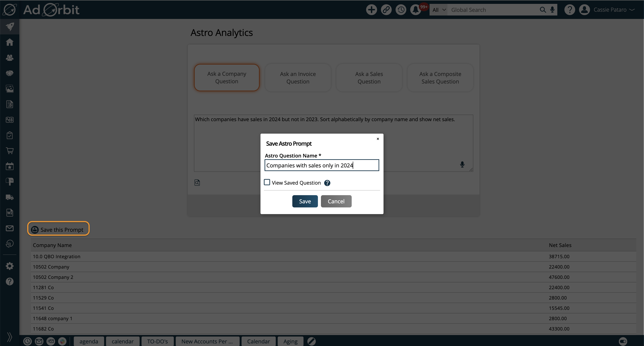
Task: Select Ask a Composite Sales Question tab
Action: pyautogui.click(x=440, y=78)
